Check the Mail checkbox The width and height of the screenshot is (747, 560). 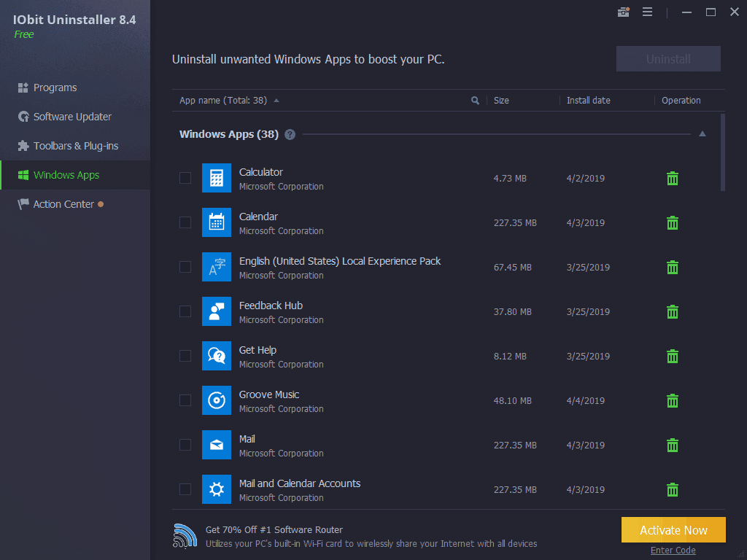coord(185,445)
